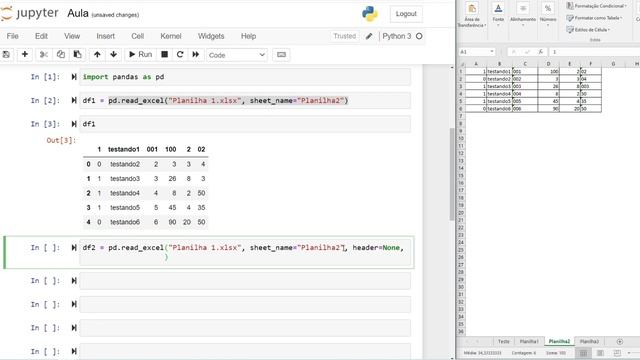The height and width of the screenshot is (360, 640).
Task: Select the Planilha2 sheet tab
Action: pos(559,341)
